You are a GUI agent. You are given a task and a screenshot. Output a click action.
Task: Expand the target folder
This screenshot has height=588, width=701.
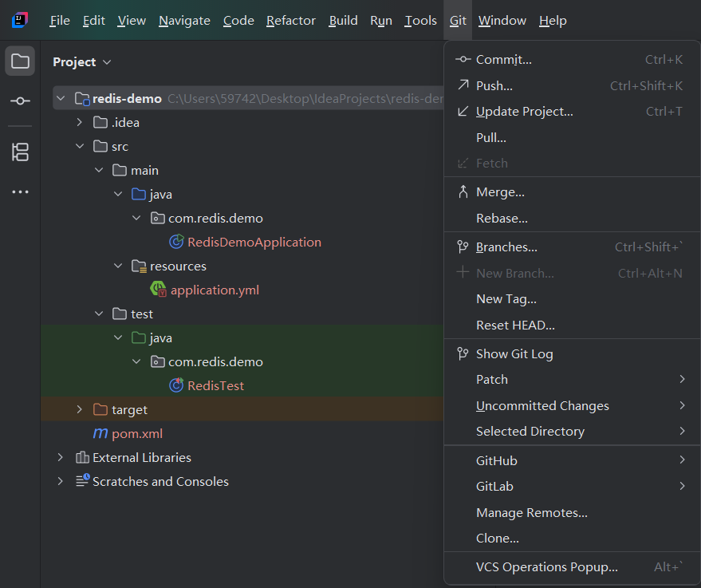tap(80, 409)
